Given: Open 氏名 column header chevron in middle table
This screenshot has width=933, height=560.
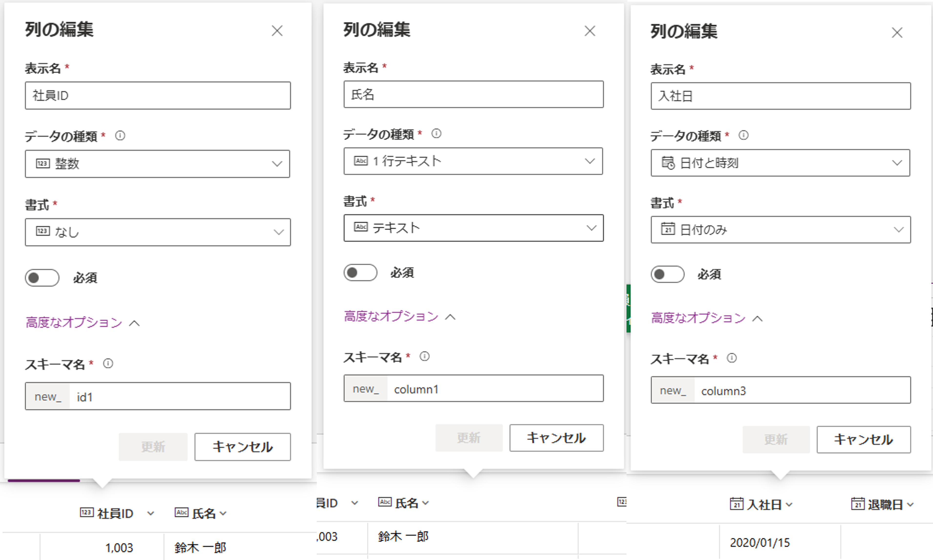Looking at the screenshot, I should tap(426, 503).
